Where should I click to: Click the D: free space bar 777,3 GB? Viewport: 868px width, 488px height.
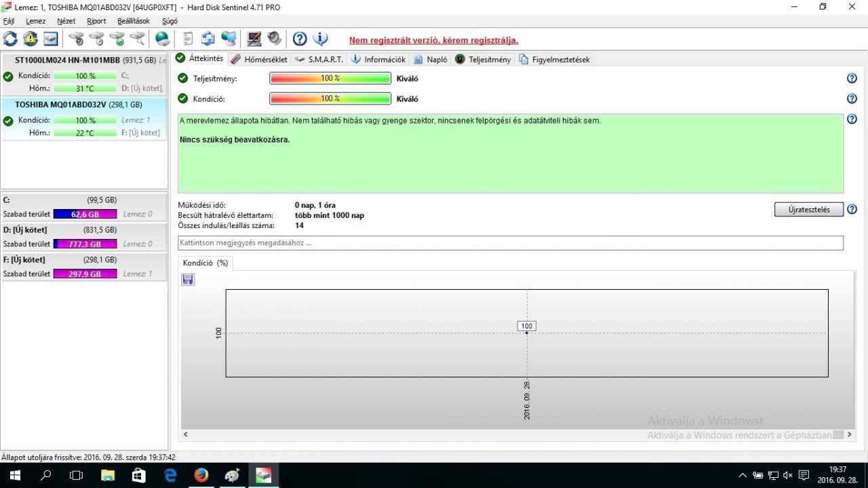coord(85,244)
